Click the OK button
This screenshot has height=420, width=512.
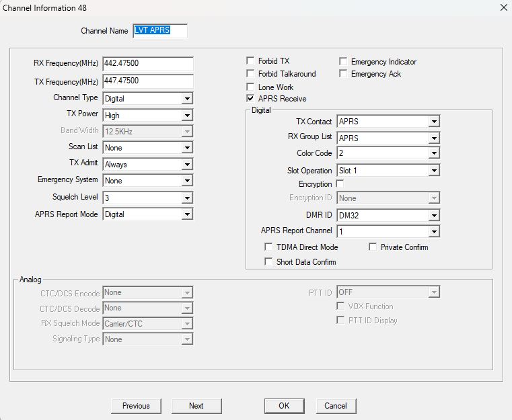coord(284,406)
